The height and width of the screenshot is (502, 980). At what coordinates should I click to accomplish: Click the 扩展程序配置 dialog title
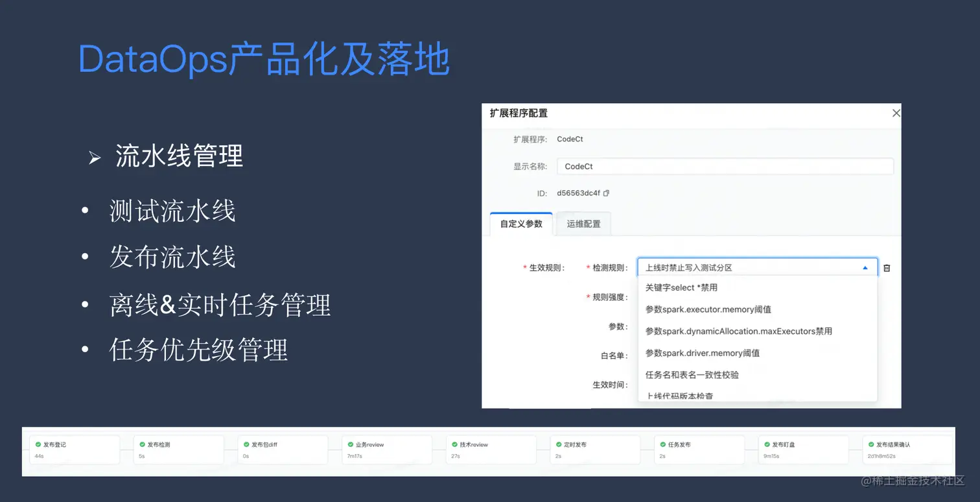pyautogui.click(x=519, y=113)
